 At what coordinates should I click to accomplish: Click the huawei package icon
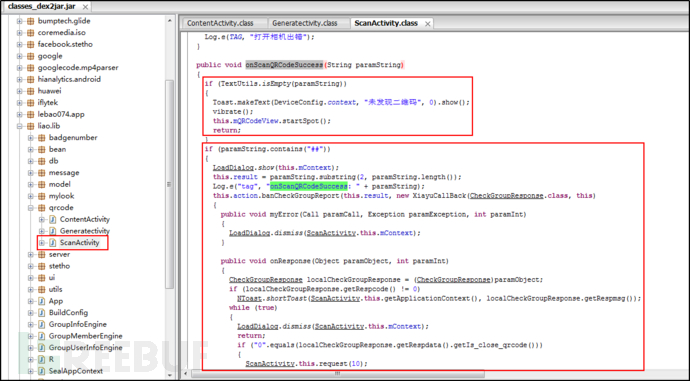[30, 91]
